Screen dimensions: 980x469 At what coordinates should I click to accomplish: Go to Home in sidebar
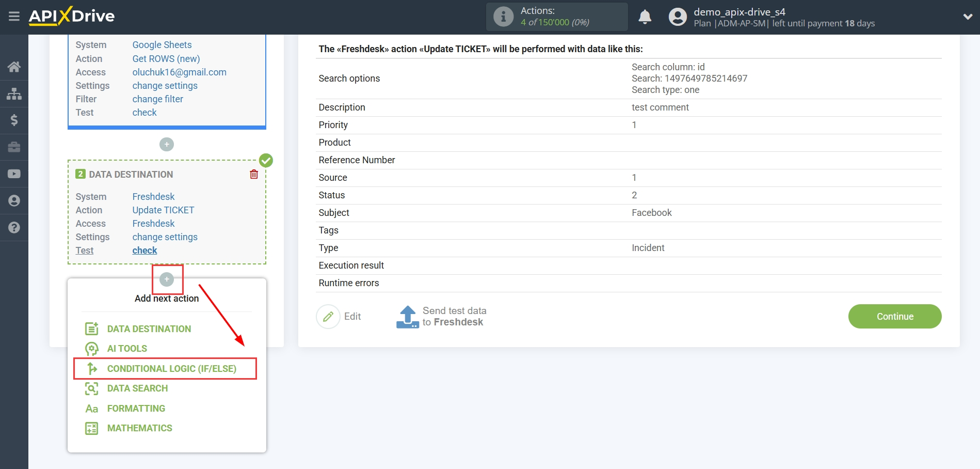(x=14, y=67)
